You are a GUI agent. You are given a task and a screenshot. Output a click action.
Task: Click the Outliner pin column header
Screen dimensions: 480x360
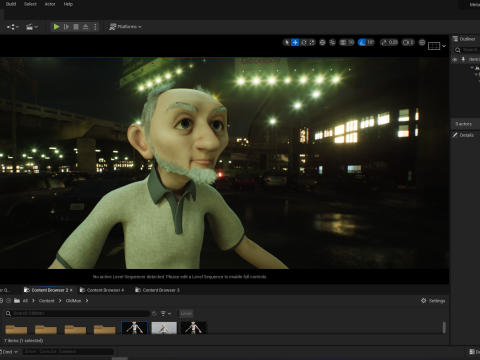click(x=463, y=59)
